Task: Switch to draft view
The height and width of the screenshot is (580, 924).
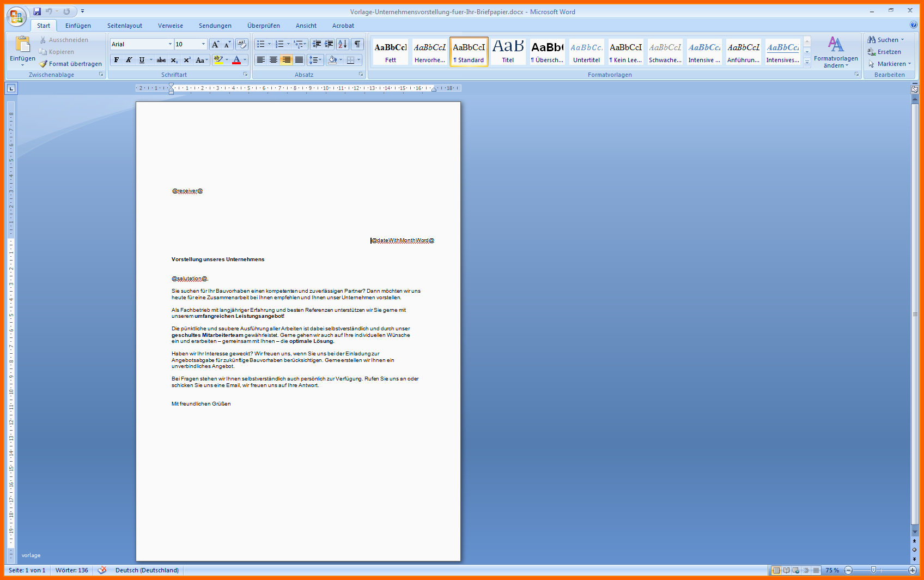Action: tap(816, 570)
